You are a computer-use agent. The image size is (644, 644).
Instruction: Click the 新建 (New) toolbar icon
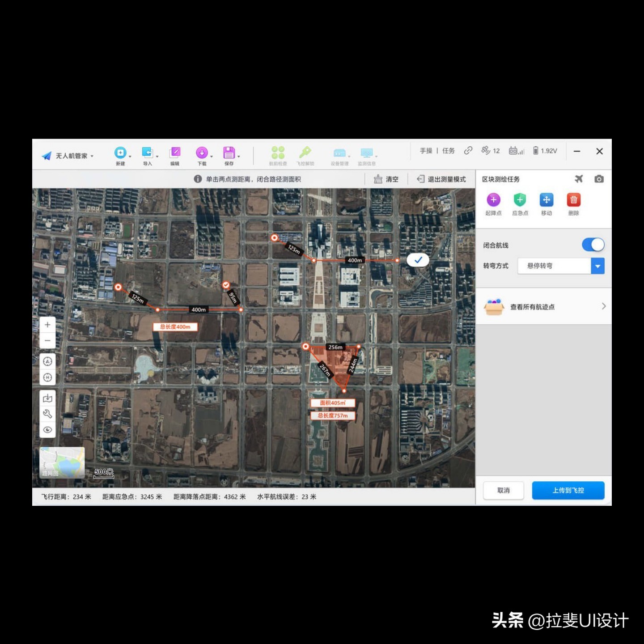(120, 153)
